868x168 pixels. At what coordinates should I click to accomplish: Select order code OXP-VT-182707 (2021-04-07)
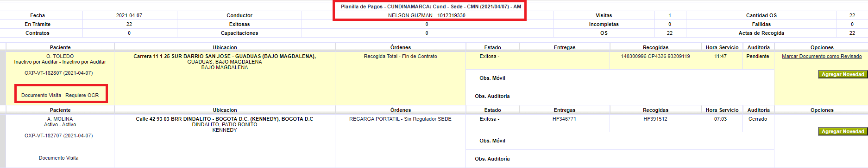point(58,136)
